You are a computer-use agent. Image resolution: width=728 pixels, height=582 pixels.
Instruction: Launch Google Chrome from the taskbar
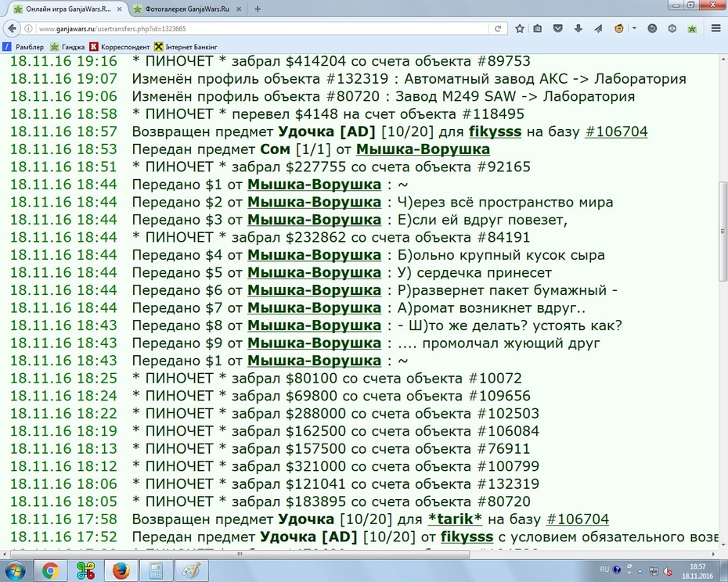tap(51, 571)
